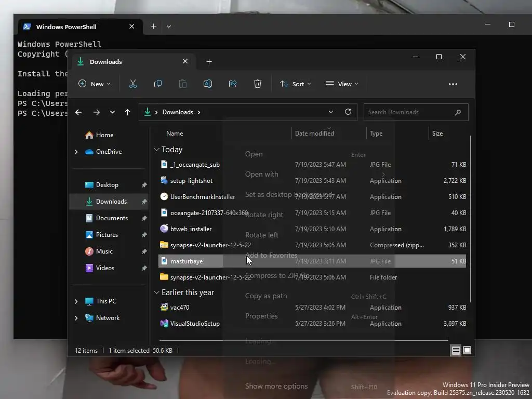Click the vertical scrollbar of file list

470,219
